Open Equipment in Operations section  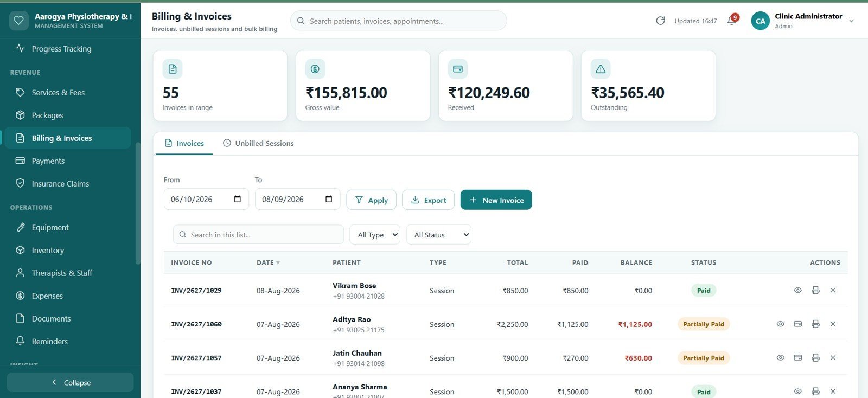(x=68, y=228)
